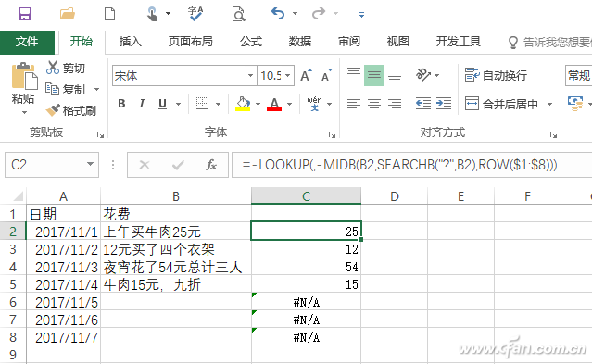The width and height of the screenshot is (592, 364).
Task: Cancel formula entry with X icon
Action: pos(145,165)
